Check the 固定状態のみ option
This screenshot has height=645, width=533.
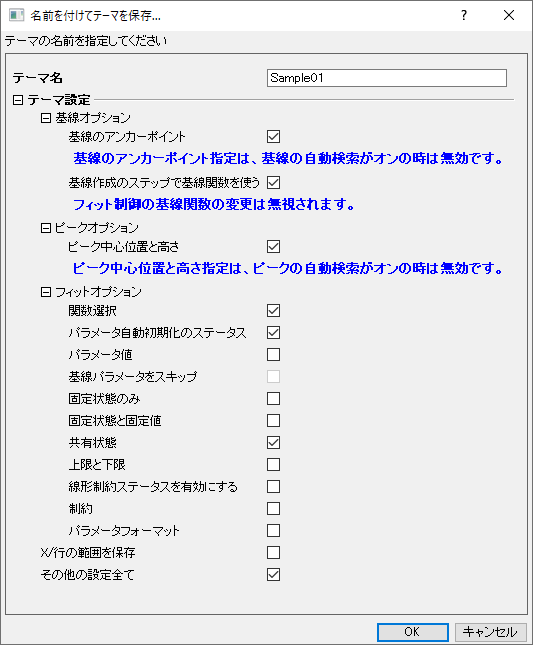pos(273,399)
